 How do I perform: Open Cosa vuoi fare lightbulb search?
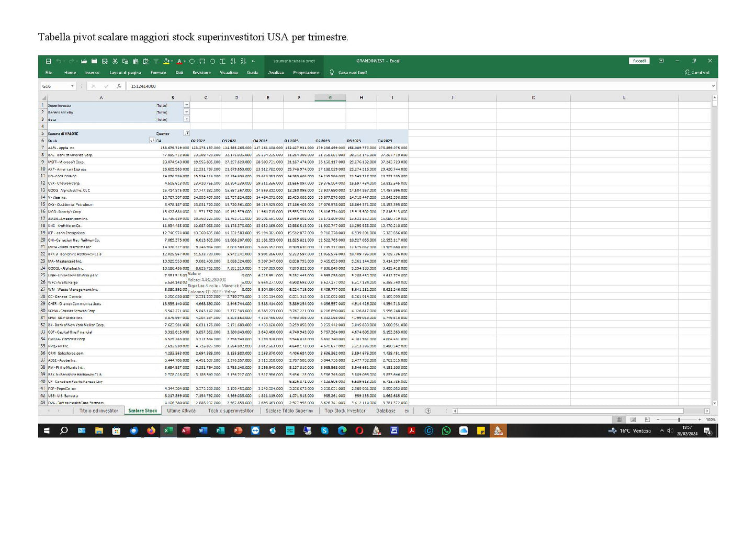tap(348, 73)
